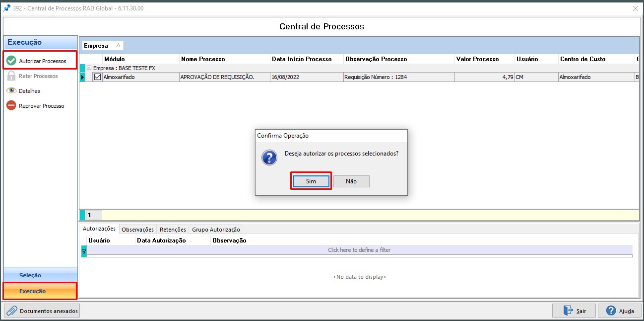Sort by the Valor Processo column header

484,59
